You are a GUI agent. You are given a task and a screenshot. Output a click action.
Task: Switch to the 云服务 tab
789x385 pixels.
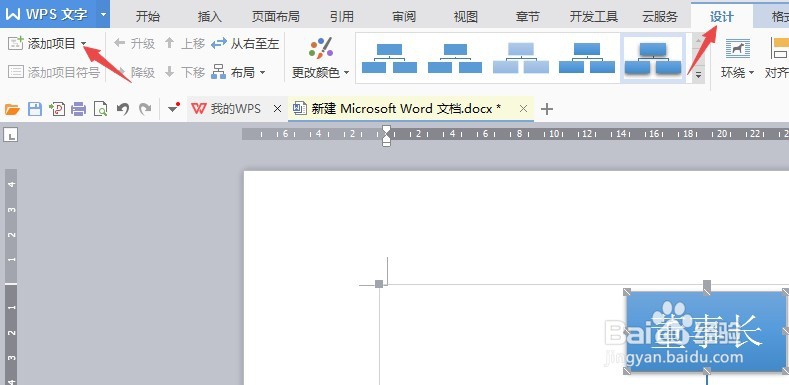pyautogui.click(x=660, y=17)
